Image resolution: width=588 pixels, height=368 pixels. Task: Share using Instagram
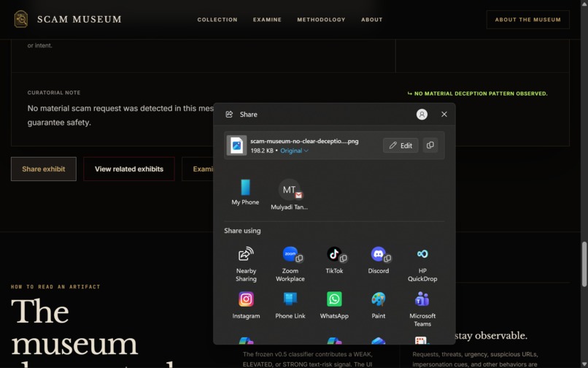click(246, 305)
